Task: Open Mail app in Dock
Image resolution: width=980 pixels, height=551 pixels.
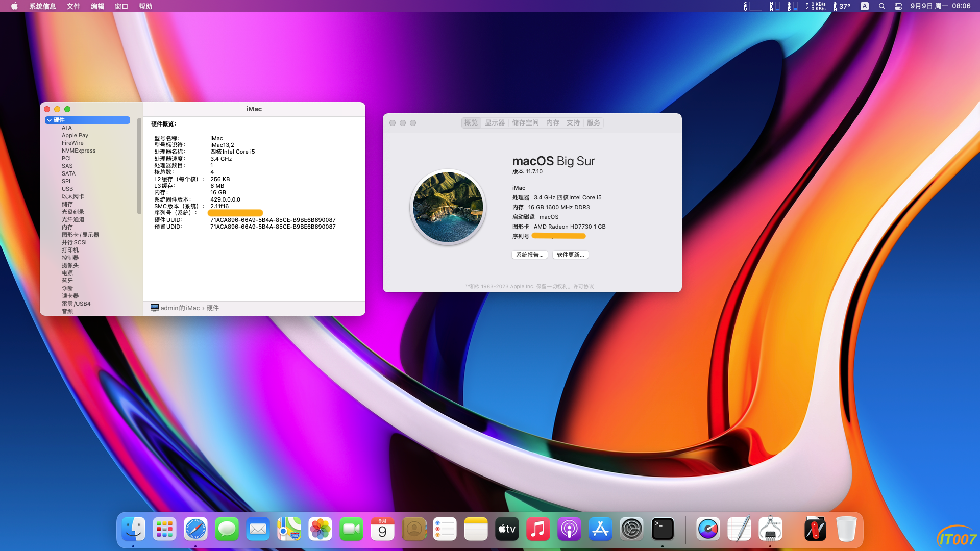Action: pyautogui.click(x=258, y=529)
